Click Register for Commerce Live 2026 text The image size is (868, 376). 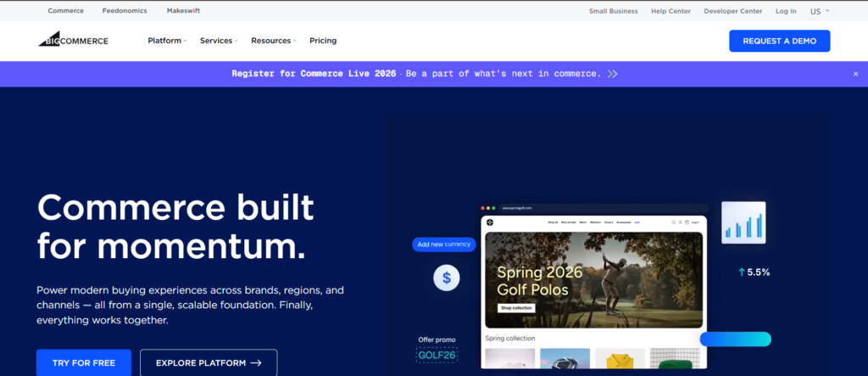tap(314, 74)
